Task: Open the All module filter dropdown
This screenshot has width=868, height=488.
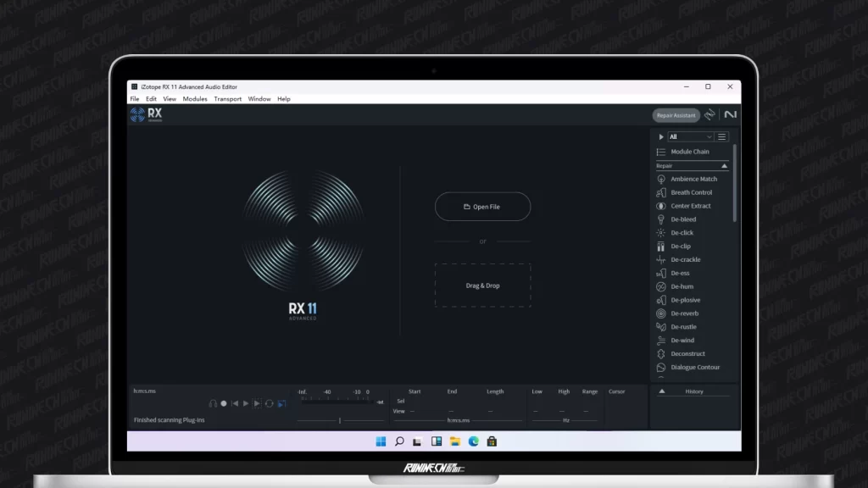Action: pyautogui.click(x=691, y=136)
